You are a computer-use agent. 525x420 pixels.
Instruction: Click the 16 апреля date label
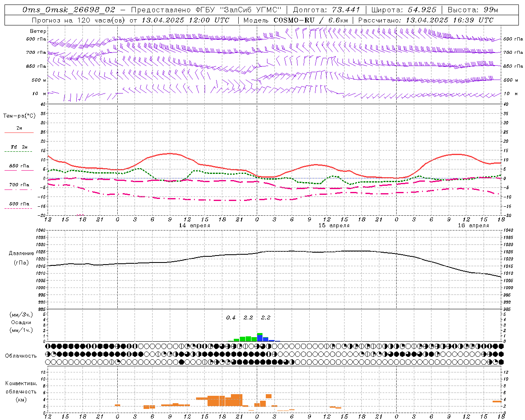[473, 226]
